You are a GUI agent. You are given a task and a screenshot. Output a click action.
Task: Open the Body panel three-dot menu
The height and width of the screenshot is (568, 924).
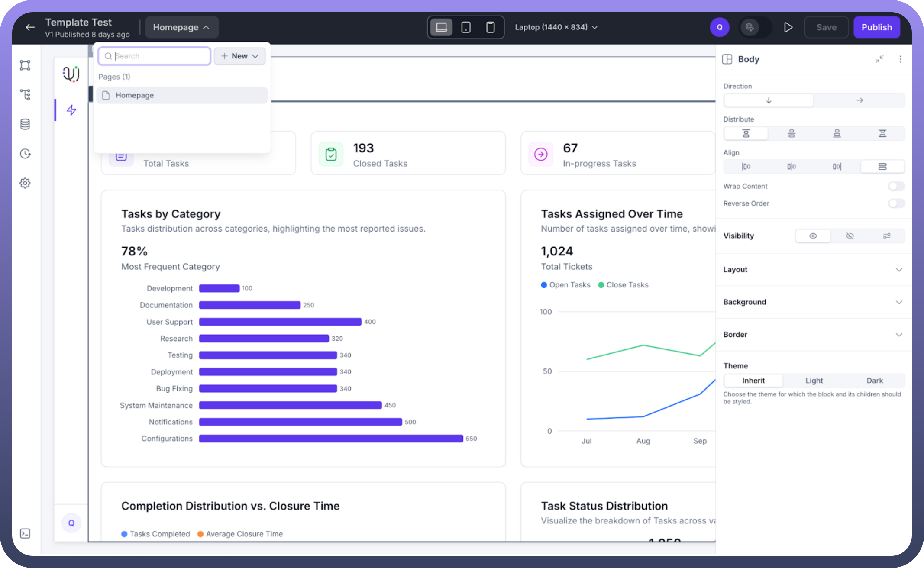click(900, 59)
